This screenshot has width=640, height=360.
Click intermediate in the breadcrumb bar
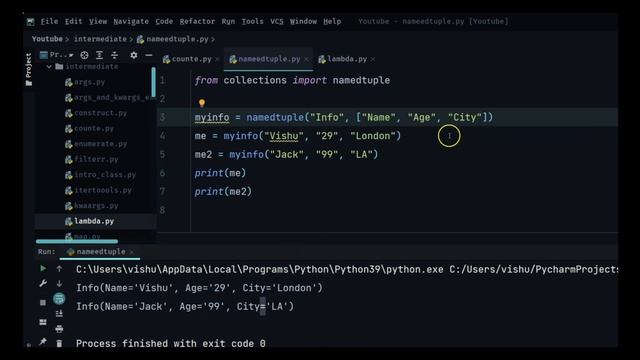tap(100, 39)
